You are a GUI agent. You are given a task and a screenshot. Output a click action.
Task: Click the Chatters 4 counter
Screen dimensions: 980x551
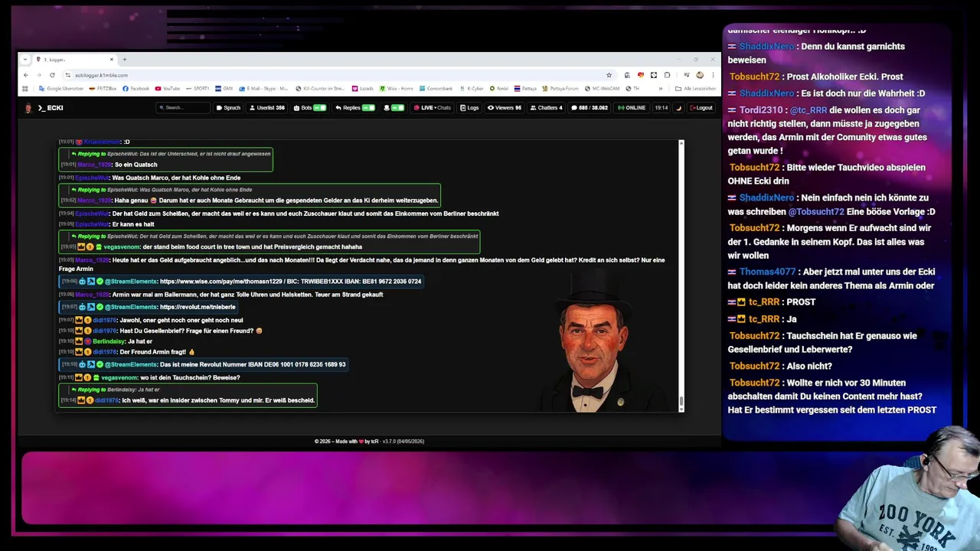[x=545, y=108]
